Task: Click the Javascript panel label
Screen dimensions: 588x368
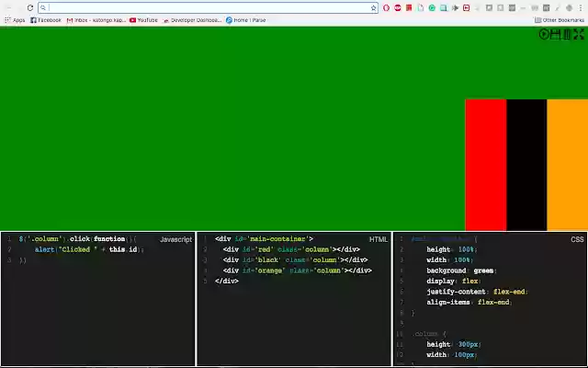Action: [175, 239]
